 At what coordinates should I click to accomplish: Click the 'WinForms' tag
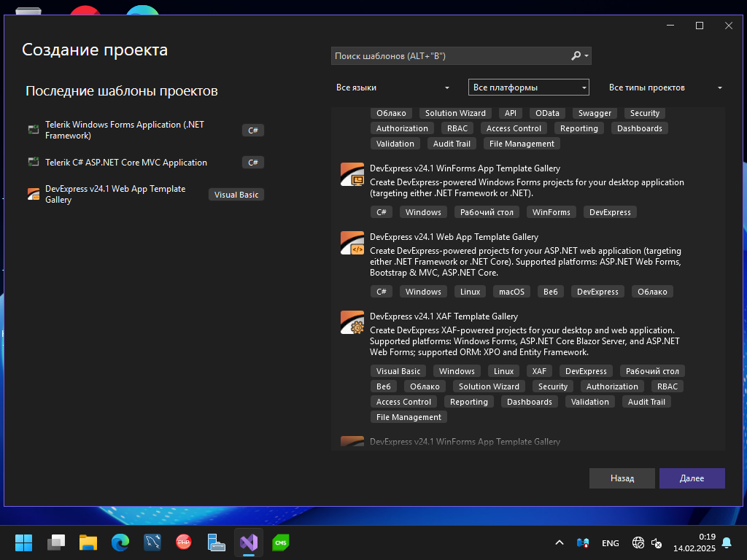[x=551, y=212]
